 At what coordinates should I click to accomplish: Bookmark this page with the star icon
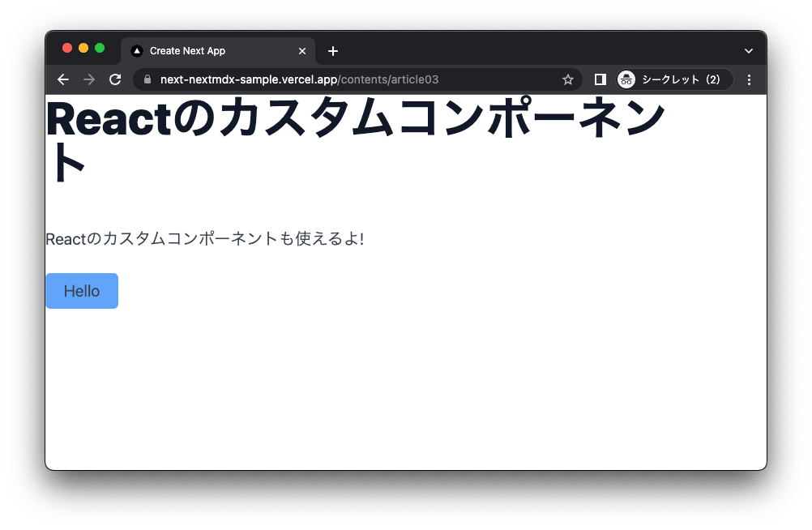568,79
